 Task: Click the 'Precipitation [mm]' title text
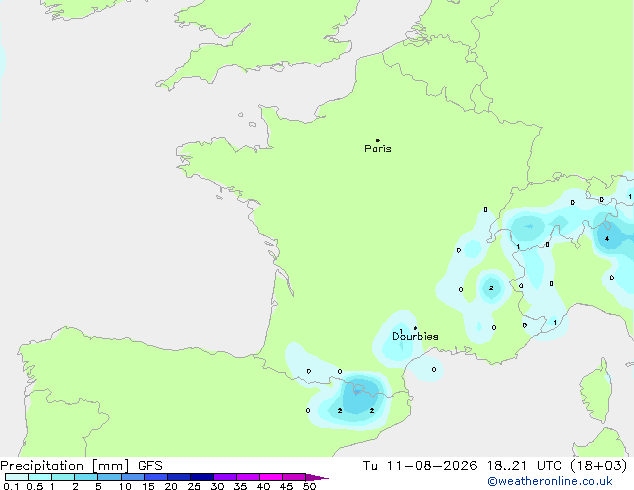click(x=65, y=466)
